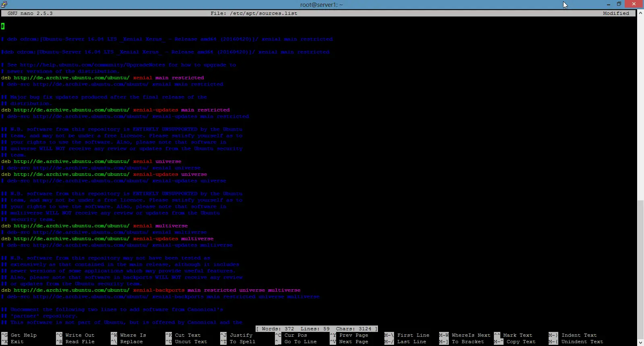Click the ^^ Mark Text shortcut
This screenshot has width=644, height=346.
(513, 335)
